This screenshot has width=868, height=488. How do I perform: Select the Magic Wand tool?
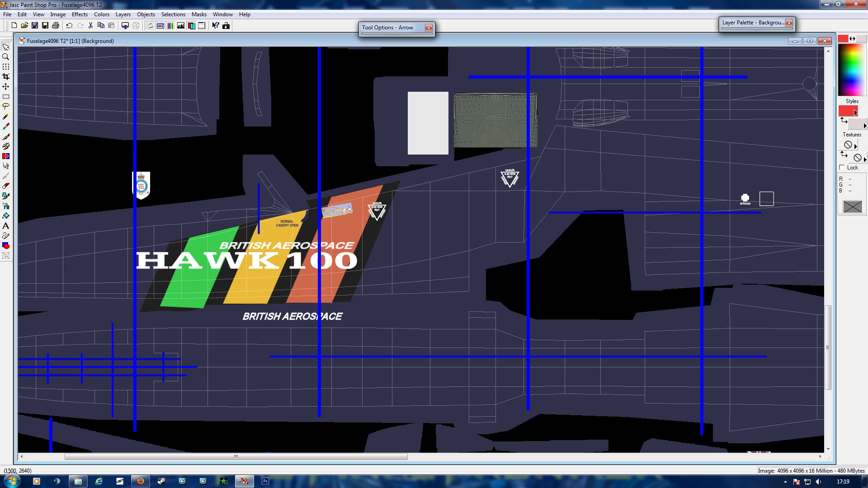coord(6,117)
